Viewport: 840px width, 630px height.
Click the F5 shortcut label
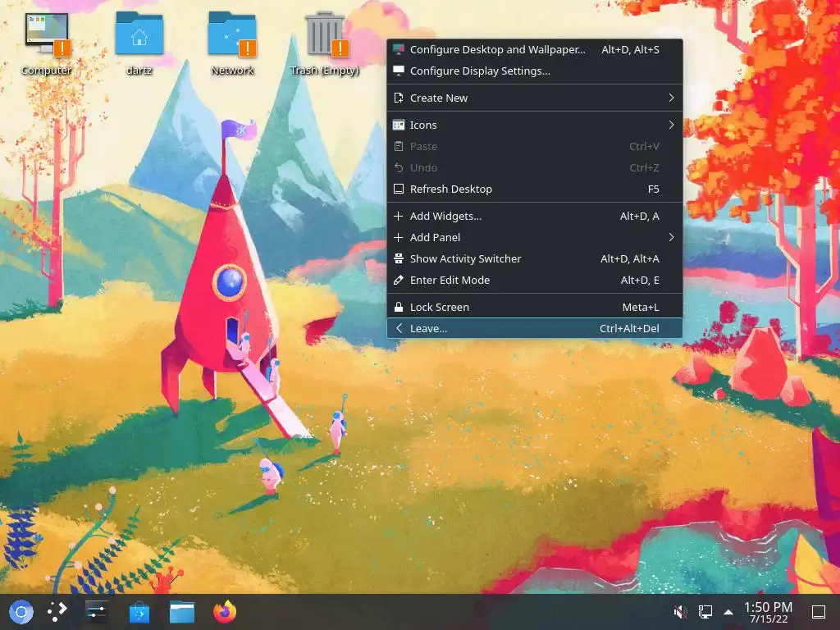654,189
